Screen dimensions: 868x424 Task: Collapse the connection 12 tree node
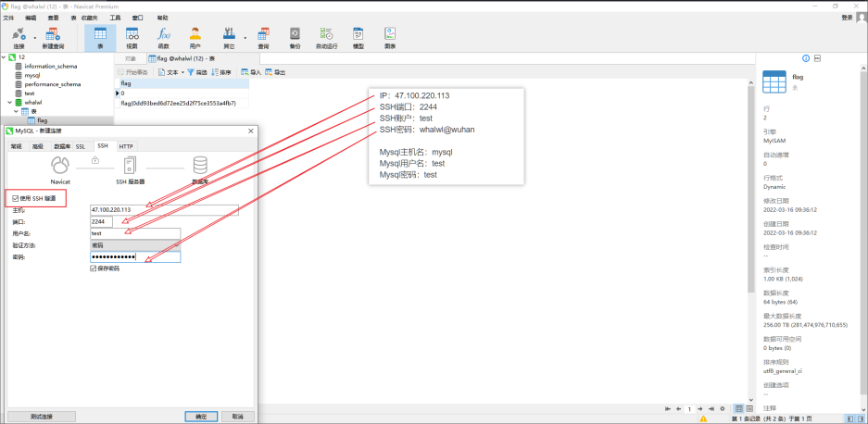pyautogui.click(x=5, y=57)
